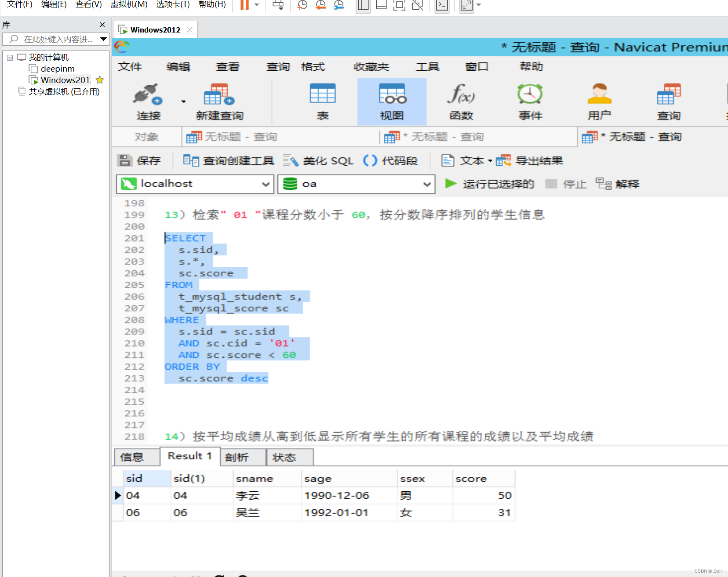The image size is (728, 577).
Task: Select the score cell with 31
Action: point(484,512)
